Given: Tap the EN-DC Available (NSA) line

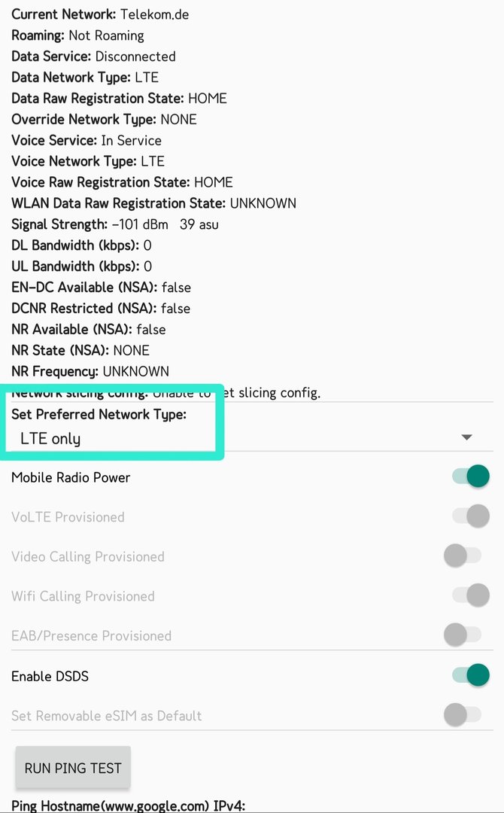Looking at the screenshot, I should [101, 288].
